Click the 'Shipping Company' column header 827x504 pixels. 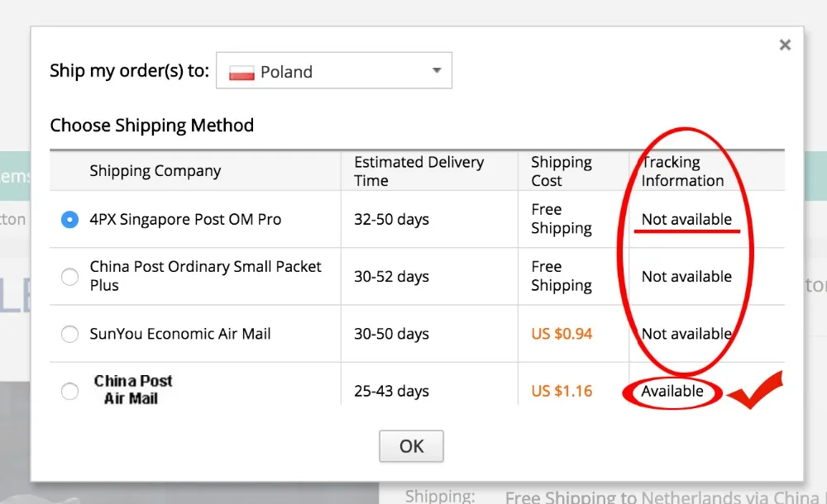tap(155, 171)
